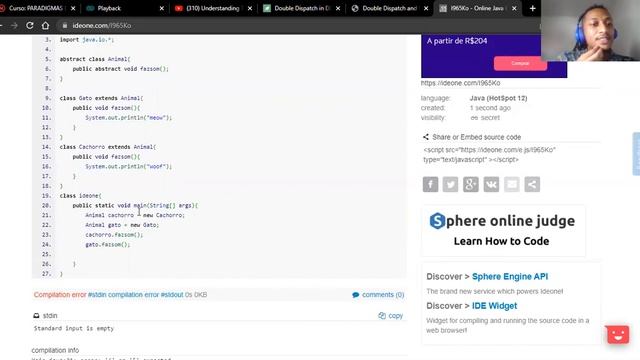
Task: Share code on VK
Action: click(x=491, y=184)
